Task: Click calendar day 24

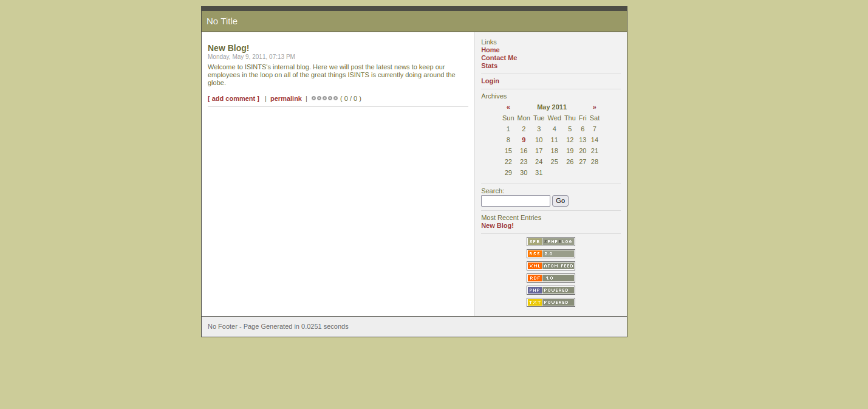Action: [539, 162]
